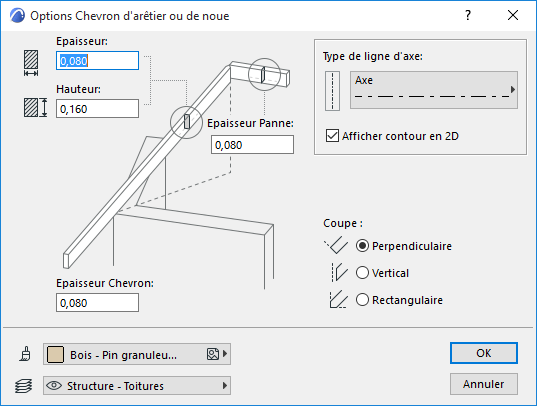Toggle Afficher contour en 2D checkbox

pos(332,136)
